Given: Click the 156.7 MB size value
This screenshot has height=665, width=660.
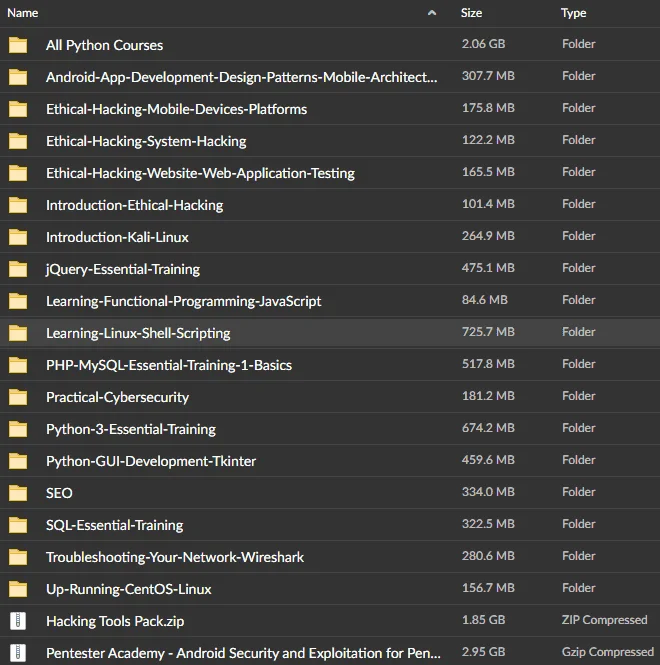Looking at the screenshot, I should pyautogui.click(x=488, y=588).
